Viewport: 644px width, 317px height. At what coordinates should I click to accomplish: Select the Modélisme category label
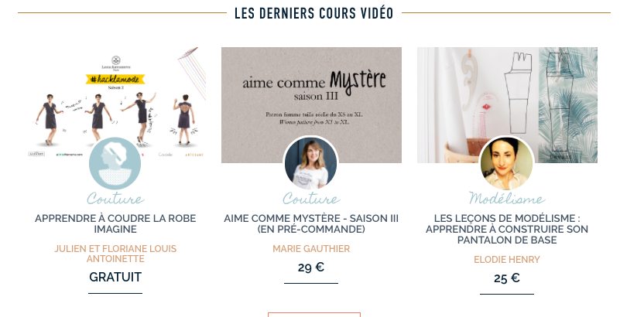point(507,199)
